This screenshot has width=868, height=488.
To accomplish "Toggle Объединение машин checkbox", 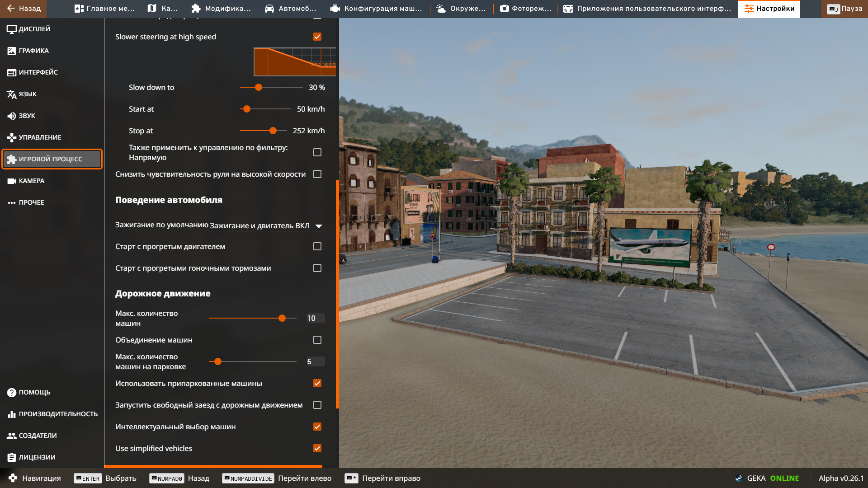I will click(317, 340).
